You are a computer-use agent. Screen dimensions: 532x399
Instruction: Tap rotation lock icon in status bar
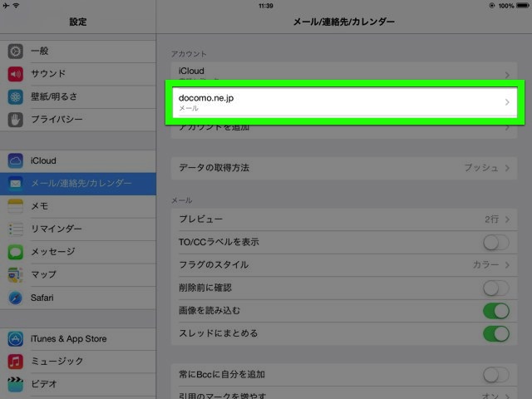(x=491, y=6)
